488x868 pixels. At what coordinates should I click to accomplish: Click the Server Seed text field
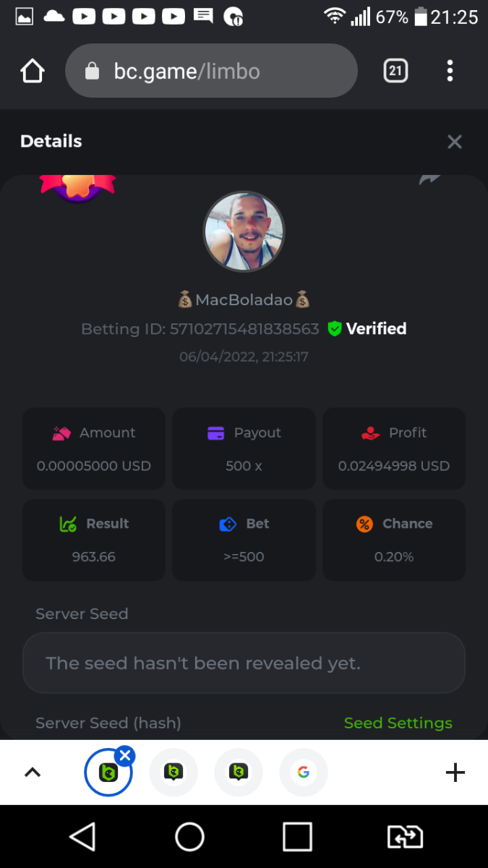[x=244, y=663]
